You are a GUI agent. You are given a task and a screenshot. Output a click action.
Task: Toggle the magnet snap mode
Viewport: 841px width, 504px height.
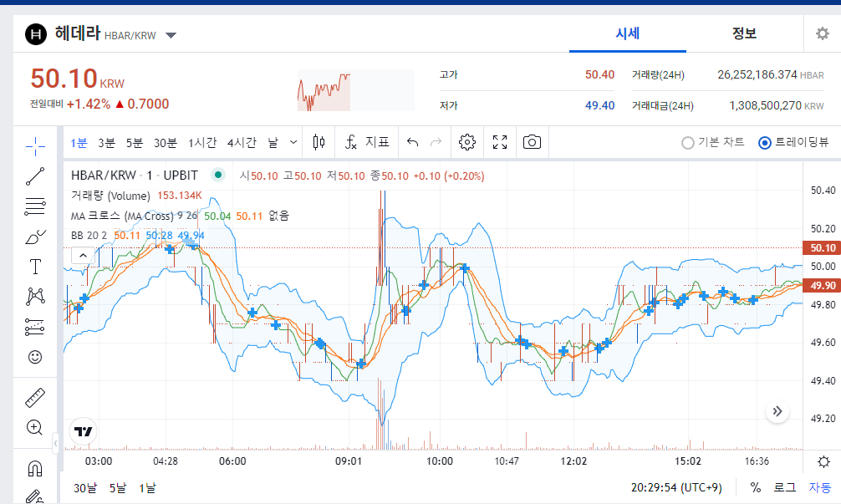click(35, 469)
